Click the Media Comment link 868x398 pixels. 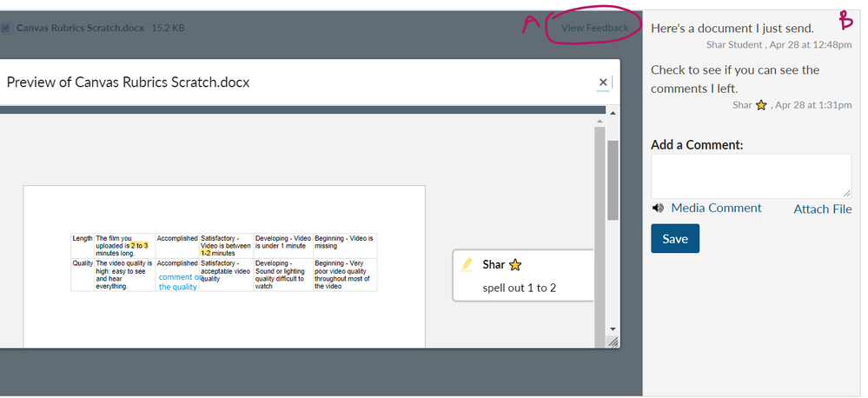pos(716,208)
